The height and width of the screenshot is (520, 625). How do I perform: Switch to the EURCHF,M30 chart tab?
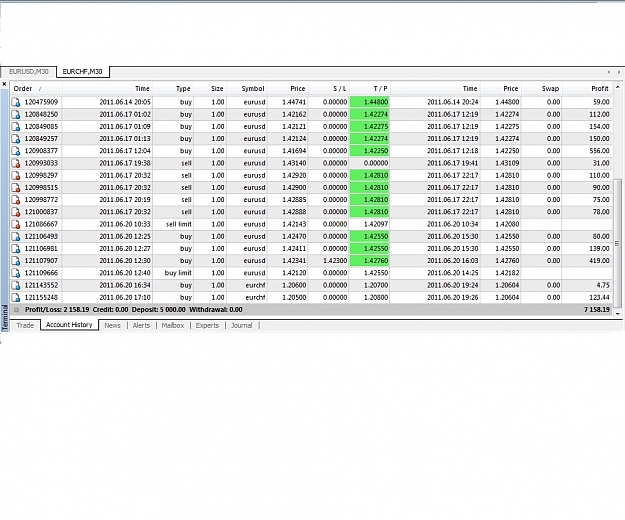(x=83, y=72)
